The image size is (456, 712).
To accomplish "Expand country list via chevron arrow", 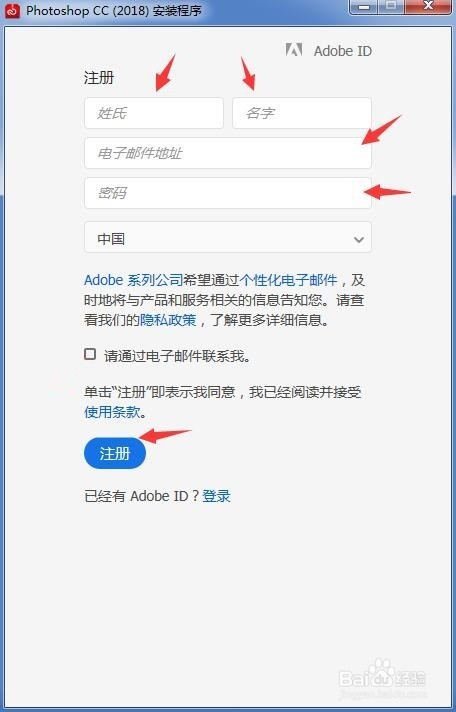I will click(x=359, y=239).
